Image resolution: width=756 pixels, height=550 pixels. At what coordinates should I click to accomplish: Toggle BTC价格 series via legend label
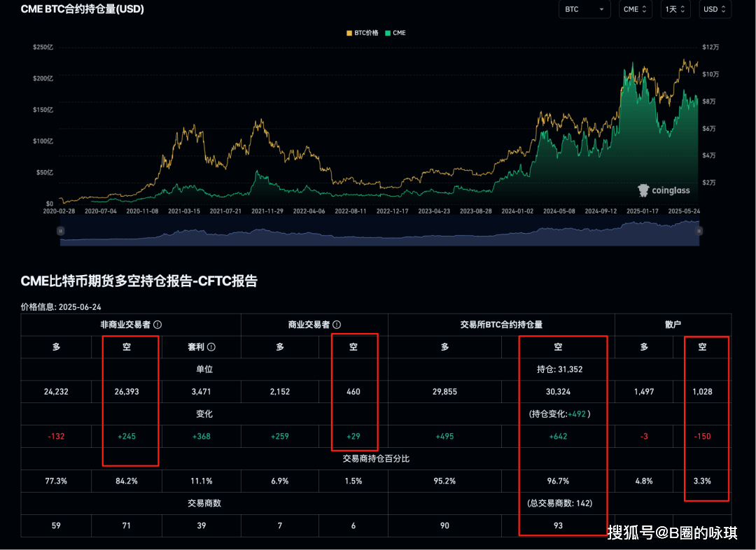pyautogui.click(x=366, y=33)
